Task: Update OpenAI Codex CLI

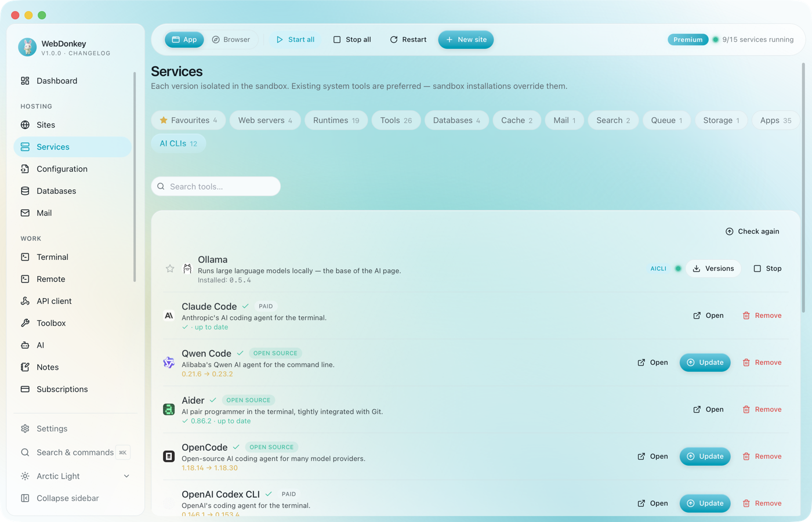Action: (705, 503)
